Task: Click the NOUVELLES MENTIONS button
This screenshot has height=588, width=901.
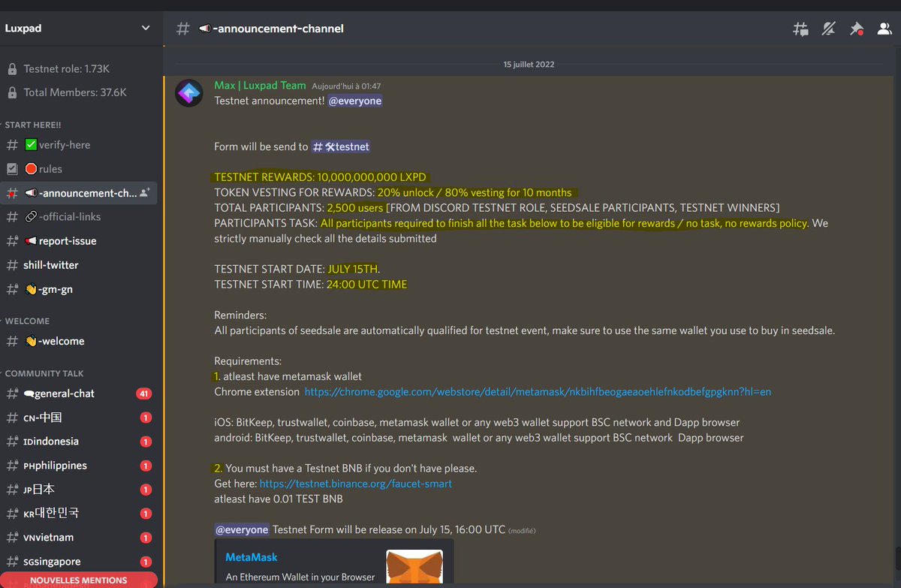Action: point(78,580)
